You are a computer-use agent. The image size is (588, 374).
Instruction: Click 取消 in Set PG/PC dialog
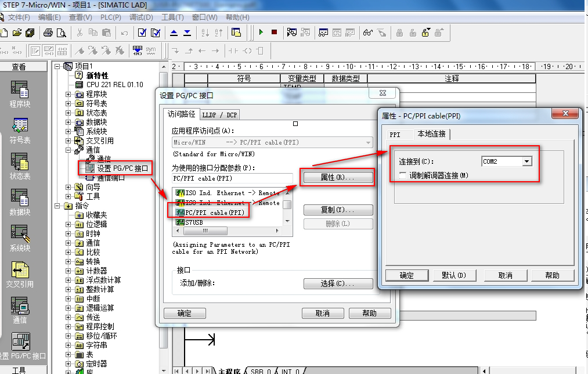[x=323, y=313]
